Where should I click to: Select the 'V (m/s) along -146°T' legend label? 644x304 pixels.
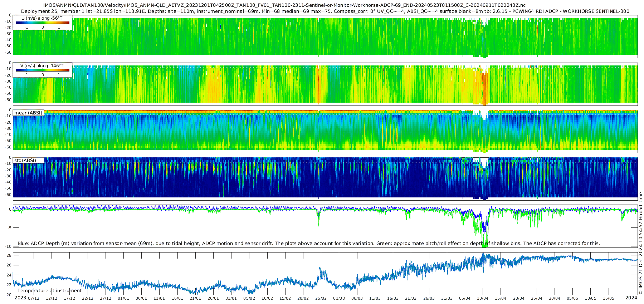(x=42, y=66)
